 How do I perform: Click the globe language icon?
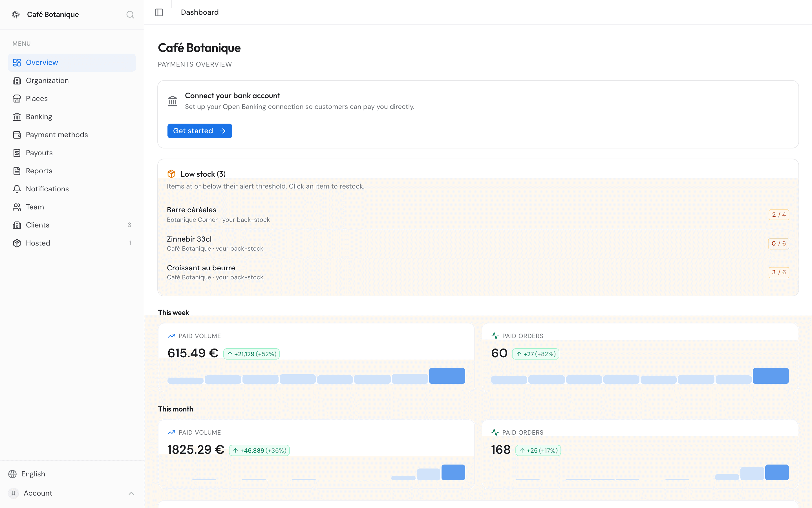tap(12, 474)
